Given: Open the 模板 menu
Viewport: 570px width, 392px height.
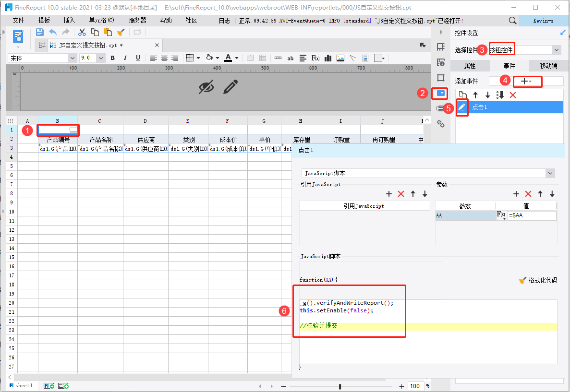Looking at the screenshot, I should pyautogui.click(x=44, y=20).
